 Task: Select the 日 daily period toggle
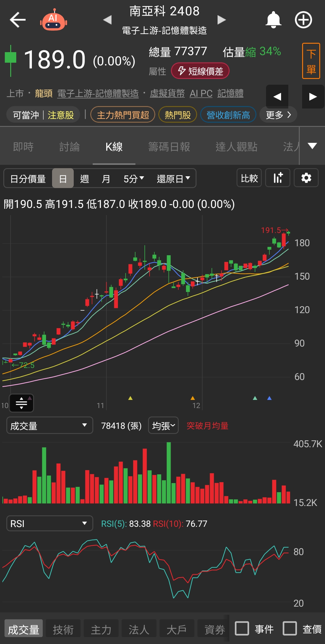63,178
